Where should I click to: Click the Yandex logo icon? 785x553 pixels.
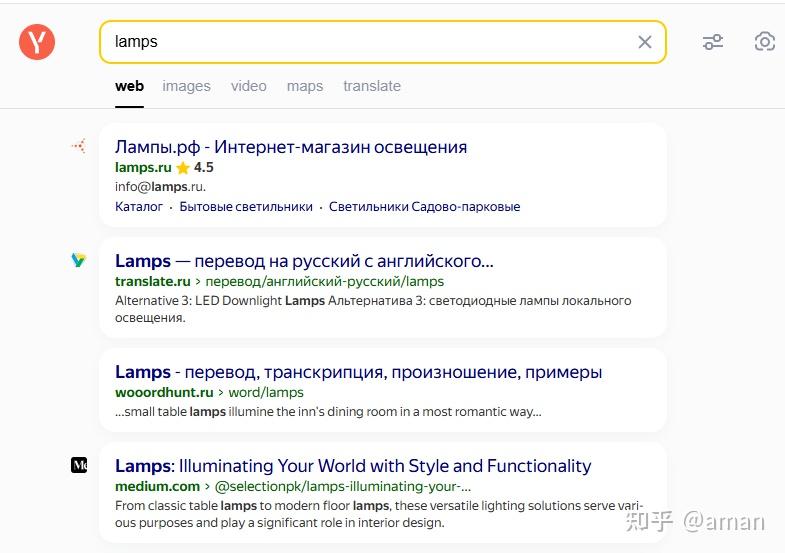click(x=37, y=42)
